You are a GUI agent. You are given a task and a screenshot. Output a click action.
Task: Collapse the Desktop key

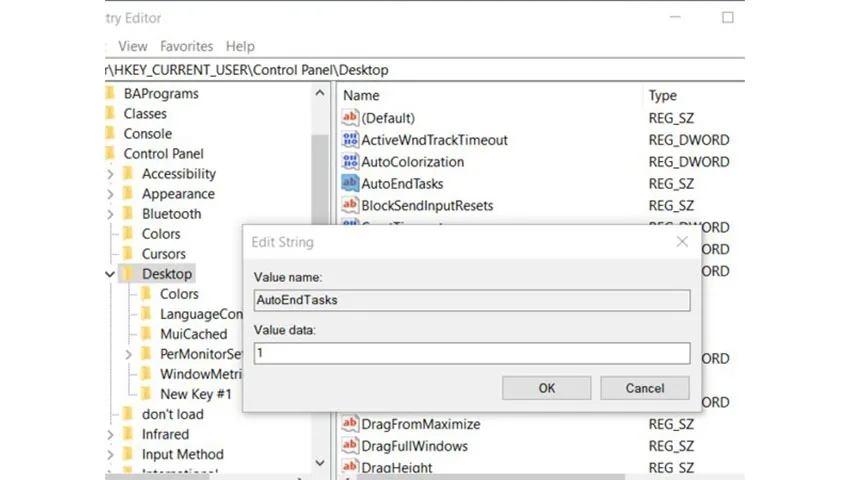110,274
